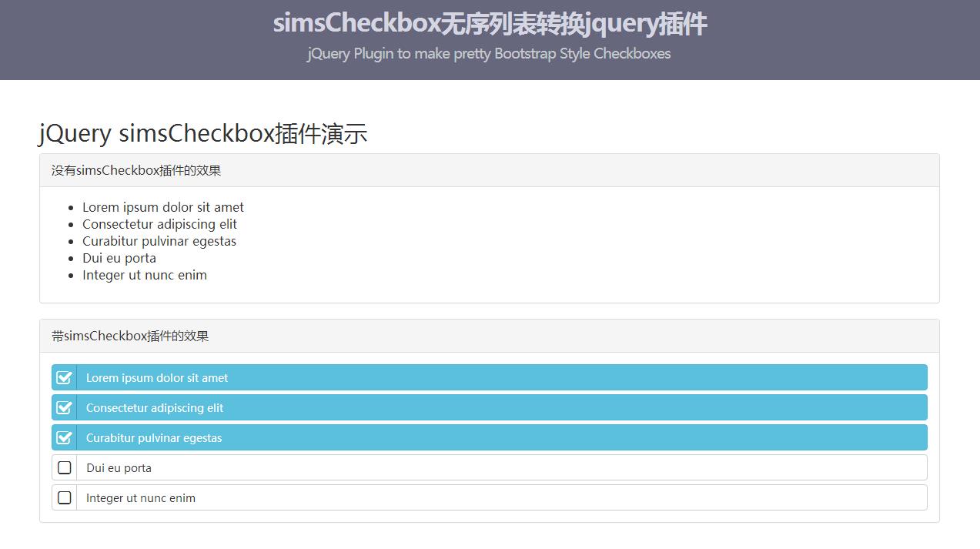Image resolution: width=980 pixels, height=549 pixels.
Task: Uncheck the Lorem ipsum dolor sit amet checkbox
Action: pos(65,377)
